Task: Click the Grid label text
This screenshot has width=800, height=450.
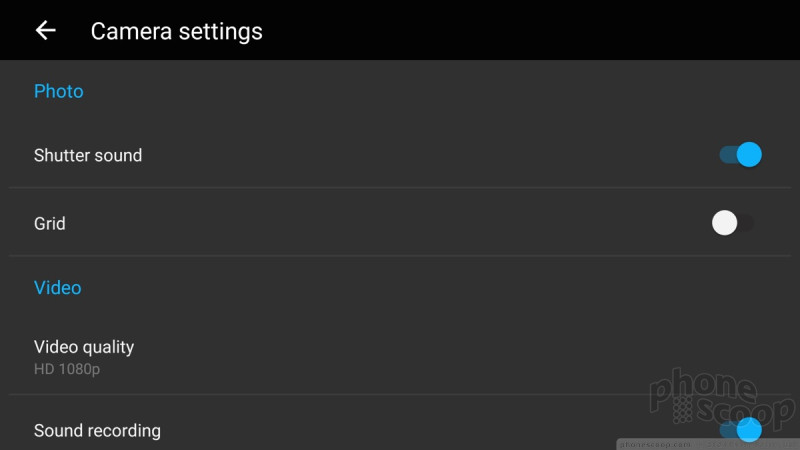Action: [49, 223]
